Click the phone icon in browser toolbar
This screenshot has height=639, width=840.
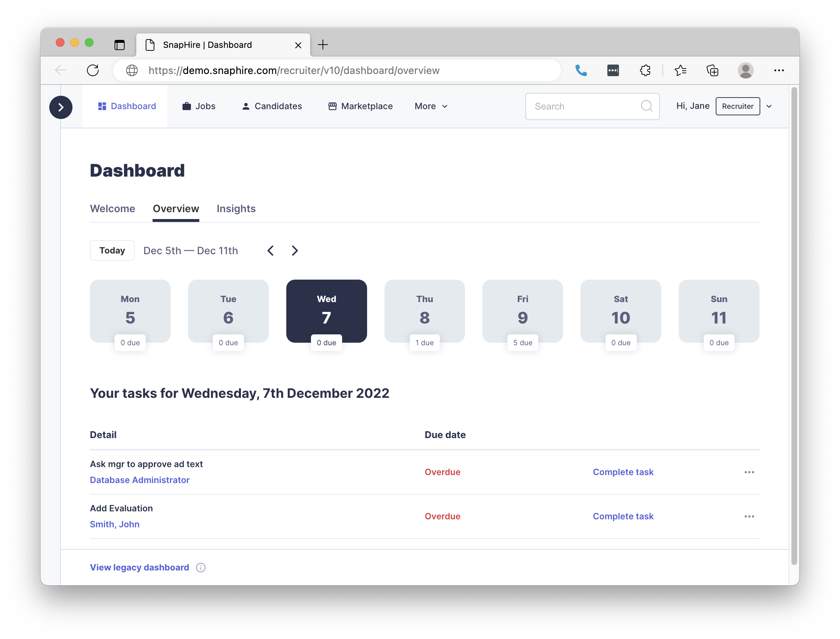(x=581, y=70)
